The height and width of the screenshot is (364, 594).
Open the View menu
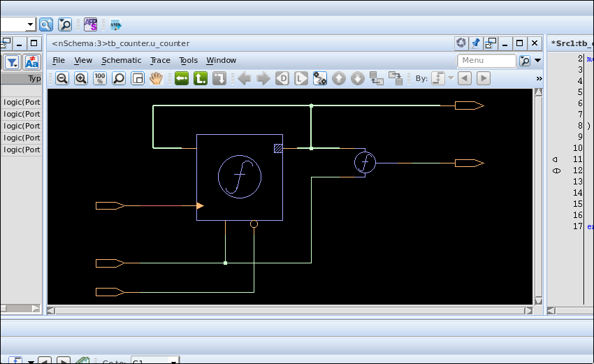pyautogui.click(x=83, y=60)
